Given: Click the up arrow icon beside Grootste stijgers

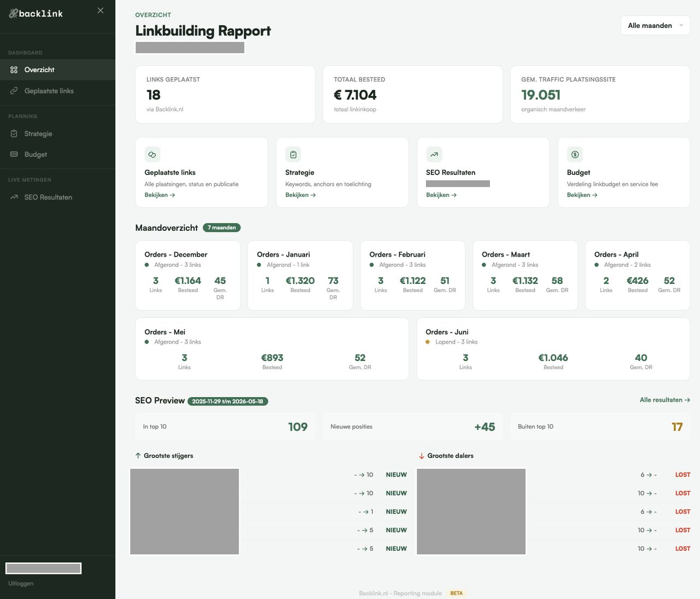Looking at the screenshot, I should click(138, 456).
